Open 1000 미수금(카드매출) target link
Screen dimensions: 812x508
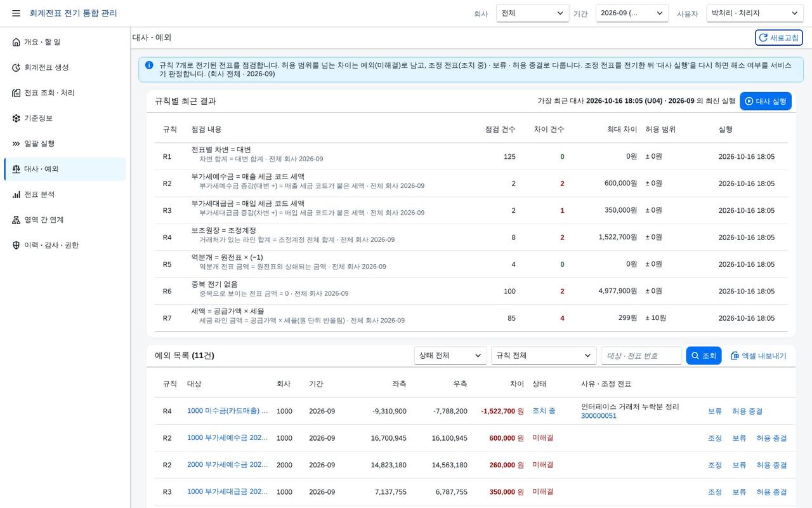click(227, 411)
